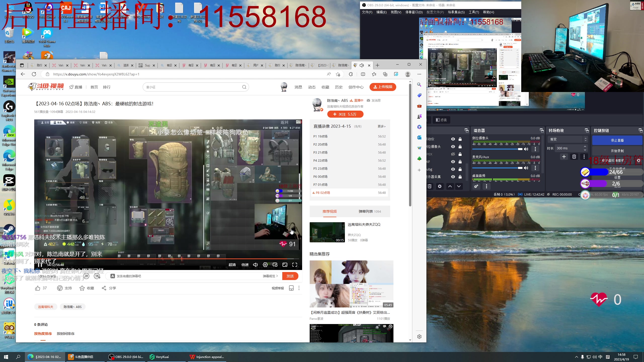This screenshot has width=644, height=362.
Task: Open 超清 video quality selector
Action: click(x=232, y=265)
